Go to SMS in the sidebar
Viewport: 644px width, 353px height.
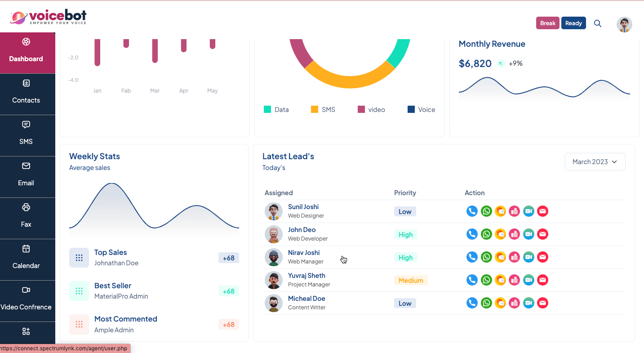[x=26, y=134]
